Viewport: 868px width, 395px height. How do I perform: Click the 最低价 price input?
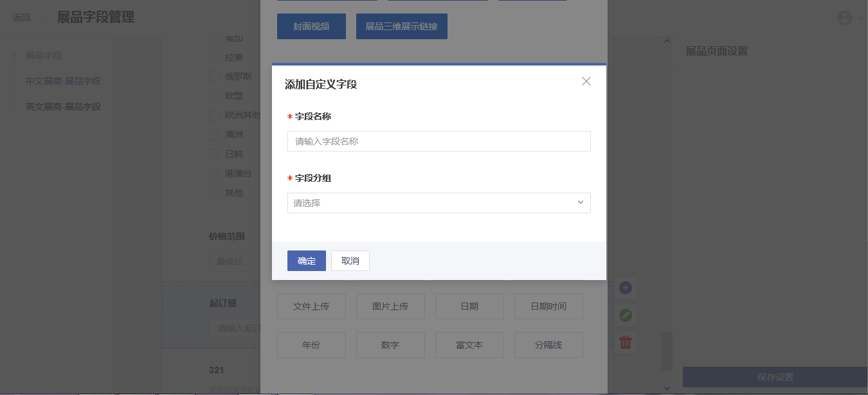click(x=235, y=261)
